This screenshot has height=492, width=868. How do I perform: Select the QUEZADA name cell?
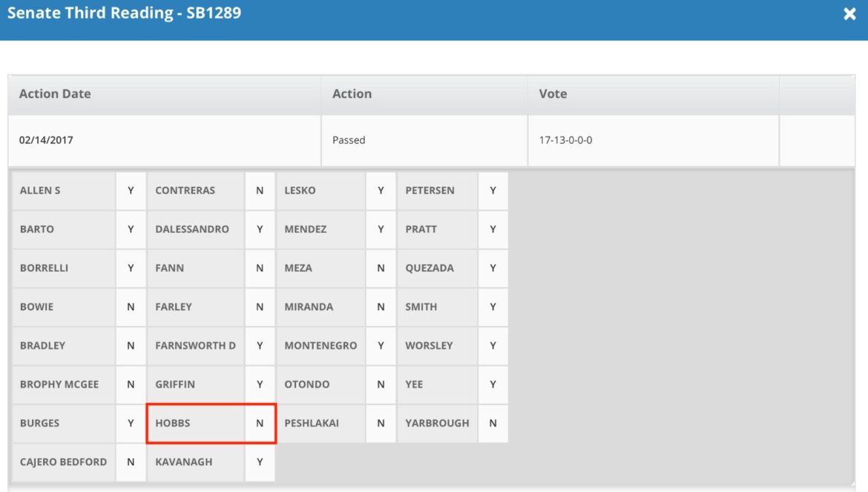pos(437,269)
